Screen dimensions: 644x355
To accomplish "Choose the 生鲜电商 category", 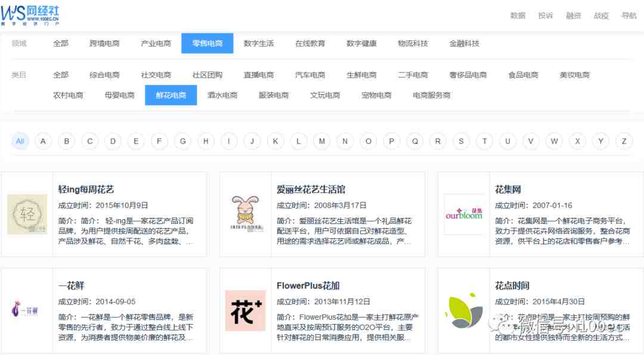I will pyautogui.click(x=361, y=74).
